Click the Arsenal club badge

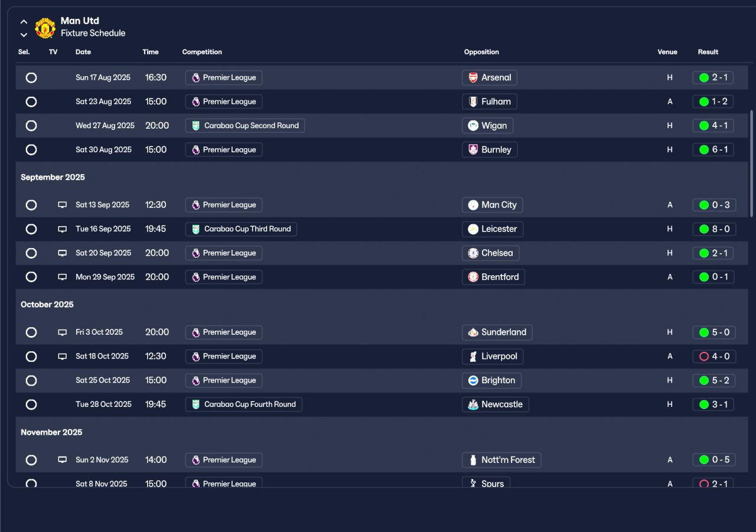(473, 77)
